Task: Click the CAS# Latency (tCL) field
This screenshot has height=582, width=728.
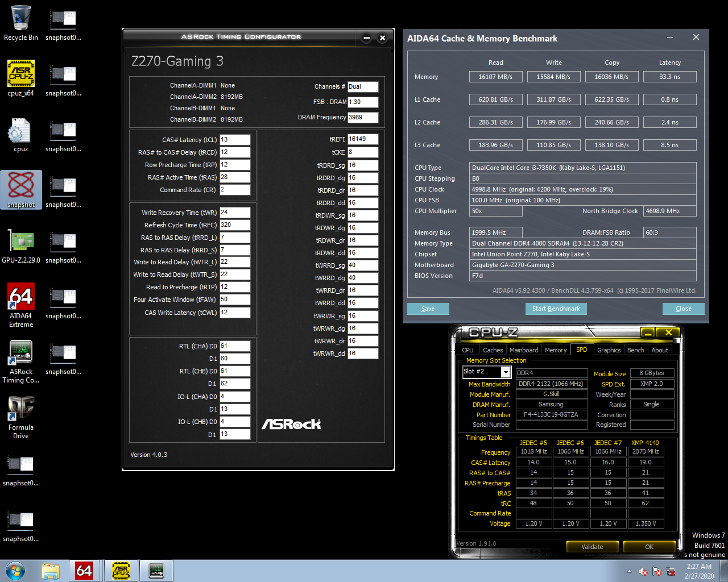Action: coord(235,140)
